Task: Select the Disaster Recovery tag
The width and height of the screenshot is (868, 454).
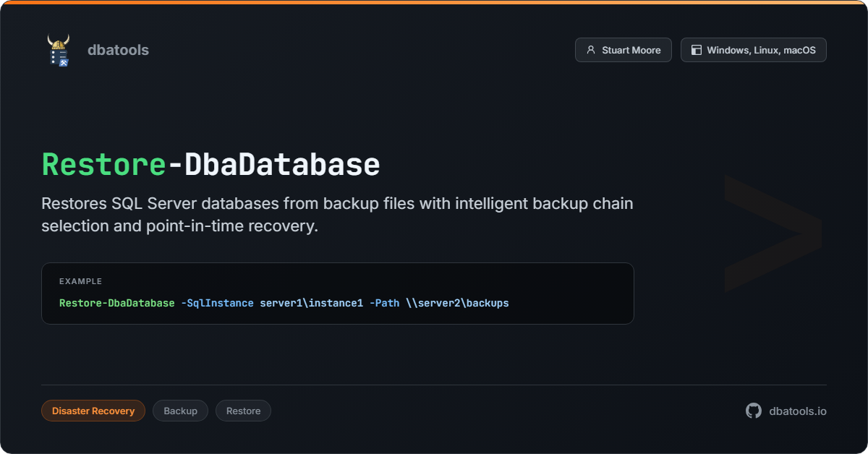Action: point(93,411)
